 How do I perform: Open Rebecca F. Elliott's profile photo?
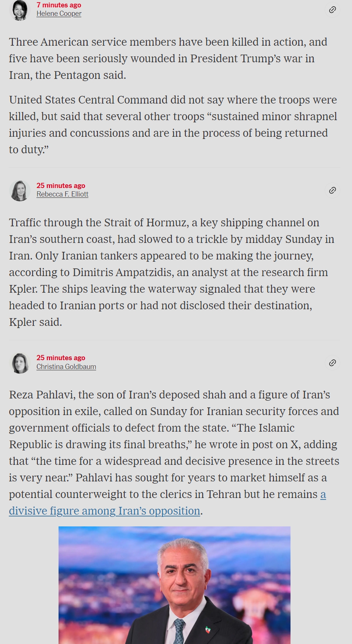20,191
